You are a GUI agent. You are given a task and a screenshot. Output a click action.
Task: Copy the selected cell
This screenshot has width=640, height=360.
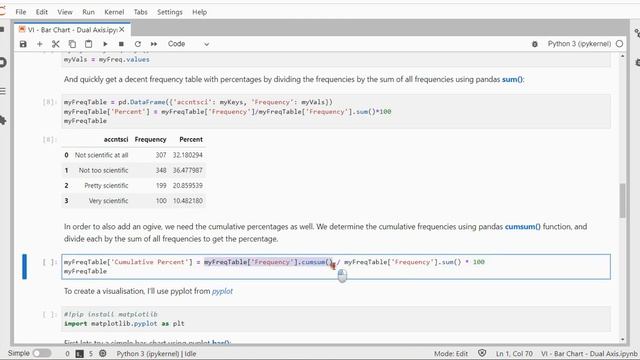coord(72,44)
